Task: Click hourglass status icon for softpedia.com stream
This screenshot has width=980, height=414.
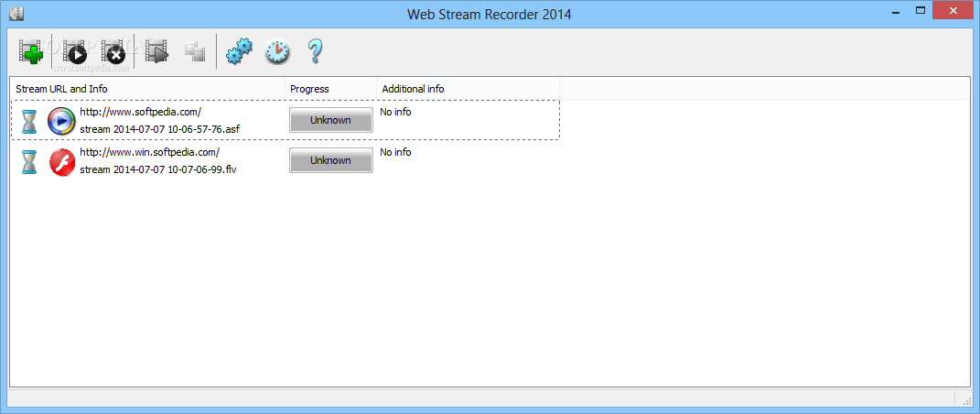Action: point(28,121)
